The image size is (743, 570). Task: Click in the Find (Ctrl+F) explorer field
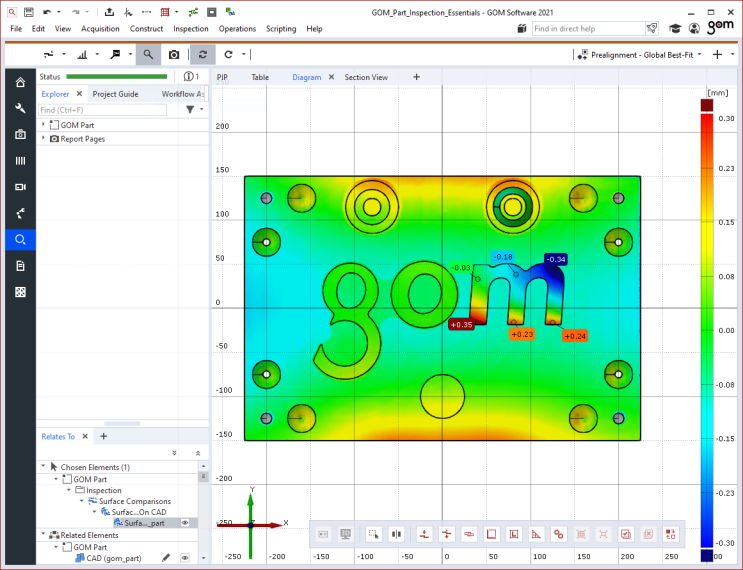tap(102, 110)
